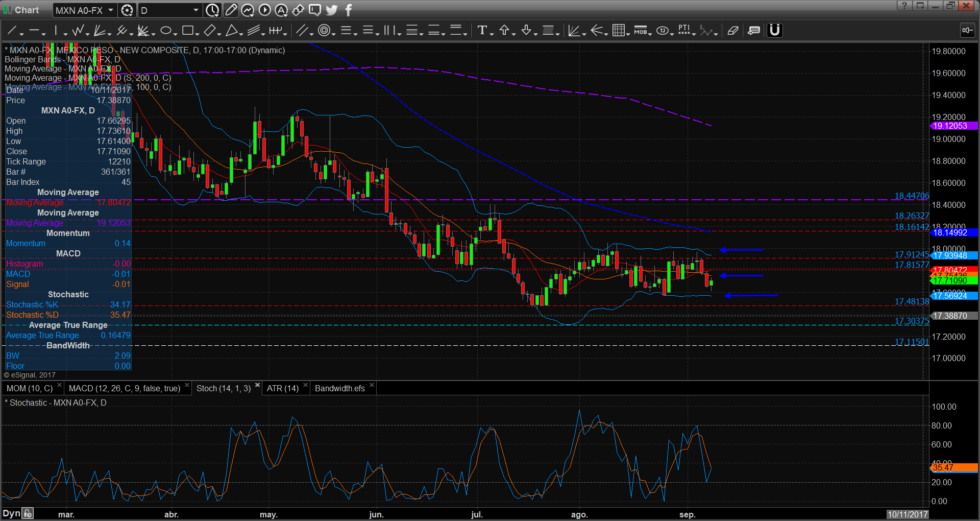The height and width of the screenshot is (521, 980).
Task: Expand the text tool options arrow
Action: point(491,34)
